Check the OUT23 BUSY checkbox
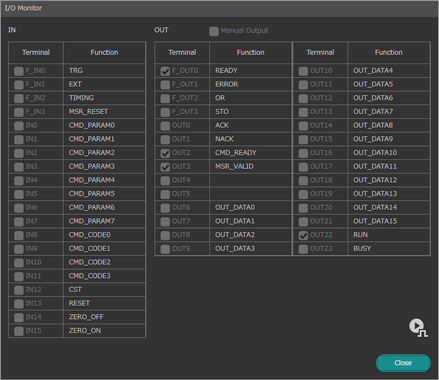This screenshot has width=439, height=380. 303,249
